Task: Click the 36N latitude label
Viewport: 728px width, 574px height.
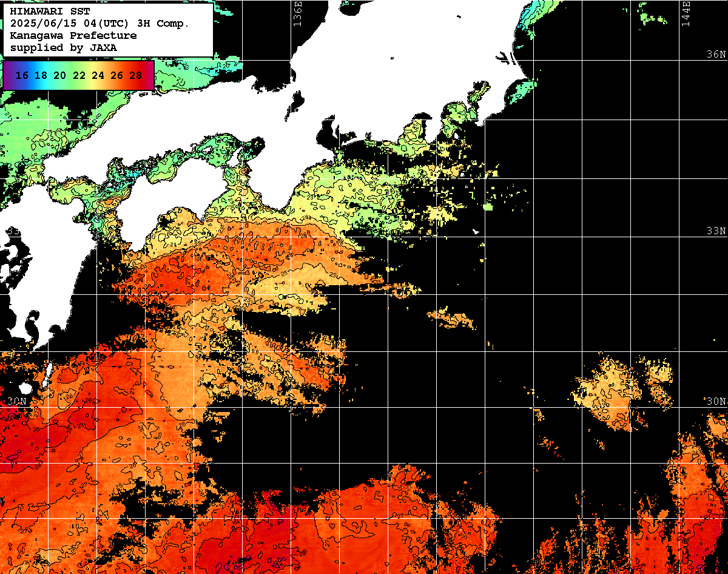Action: [716, 54]
